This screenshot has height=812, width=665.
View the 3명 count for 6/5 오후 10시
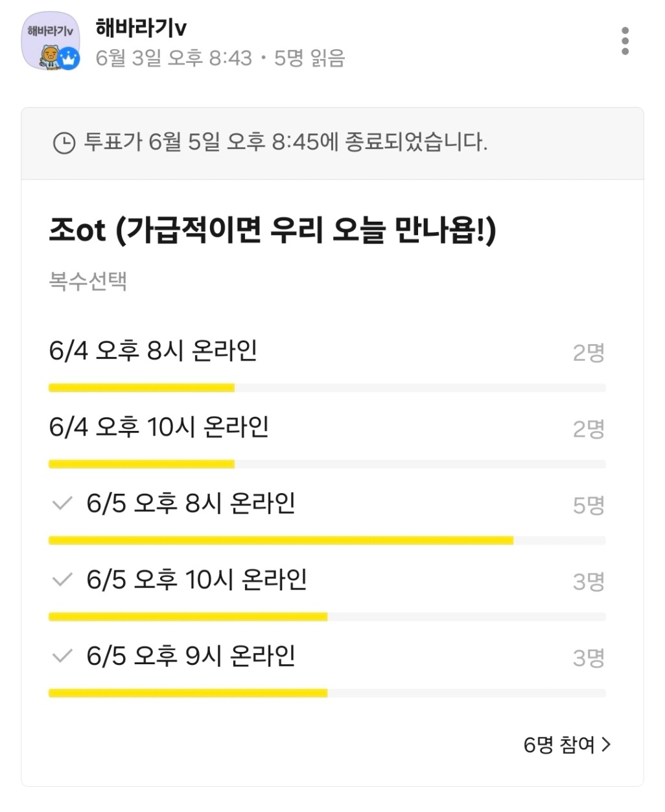tap(589, 581)
